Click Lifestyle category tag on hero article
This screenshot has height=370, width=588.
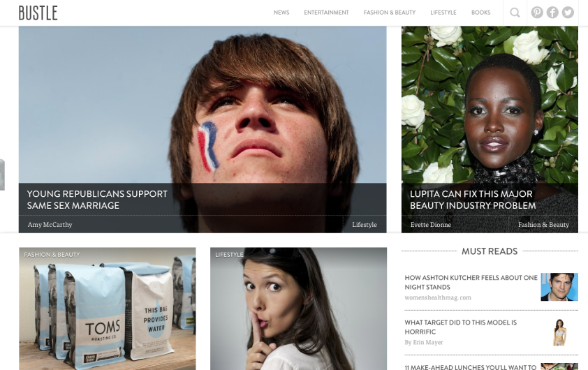click(364, 225)
